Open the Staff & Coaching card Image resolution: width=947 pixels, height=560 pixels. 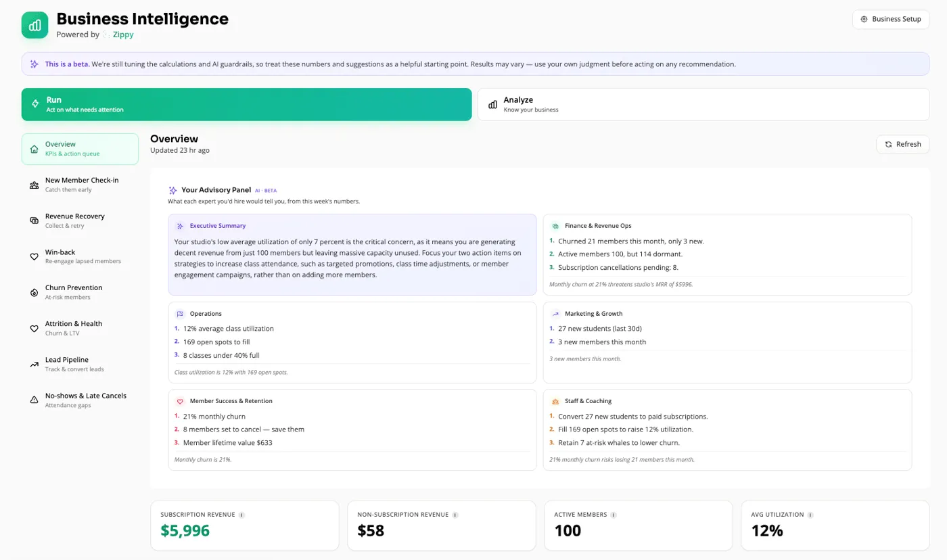[727, 429]
